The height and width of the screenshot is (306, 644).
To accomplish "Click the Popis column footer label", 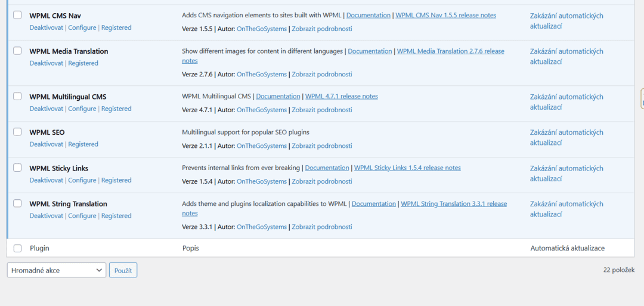I will pyautogui.click(x=191, y=248).
